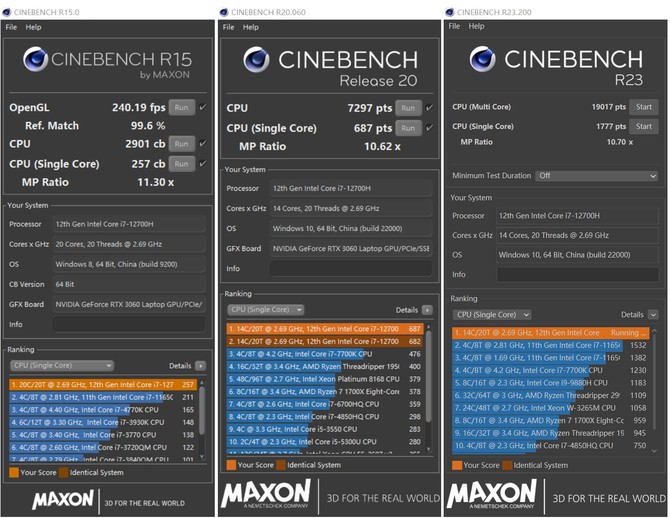Click the Cinebench R15 sphere logo
This screenshot has width=670, height=518.
pyautogui.click(x=35, y=59)
